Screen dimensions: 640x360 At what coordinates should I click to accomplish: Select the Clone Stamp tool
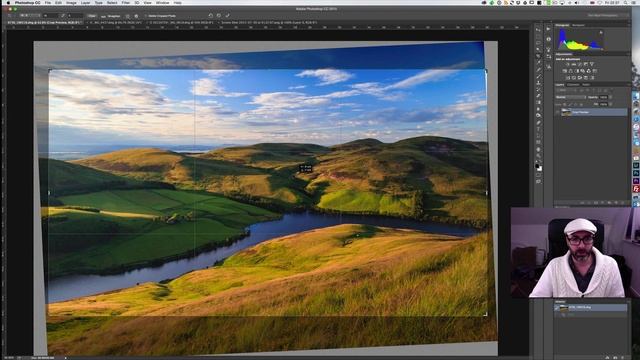tap(538, 83)
